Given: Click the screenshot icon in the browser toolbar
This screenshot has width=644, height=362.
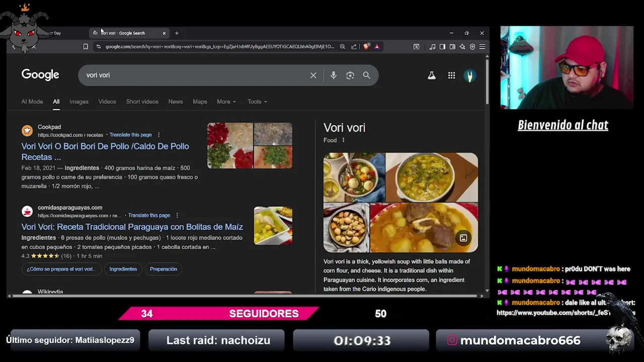Looking at the screenshot, I should click(x=416, y=47).
